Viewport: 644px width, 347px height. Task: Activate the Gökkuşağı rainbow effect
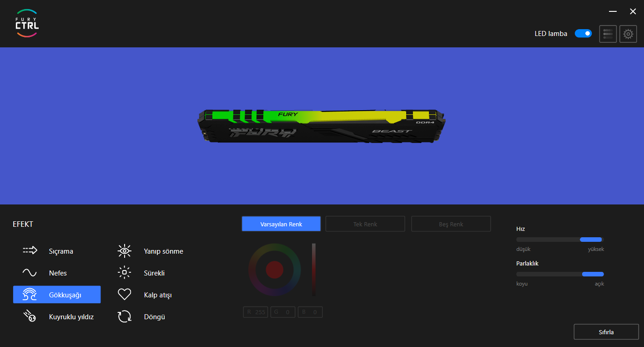click(x=57, y=295)
